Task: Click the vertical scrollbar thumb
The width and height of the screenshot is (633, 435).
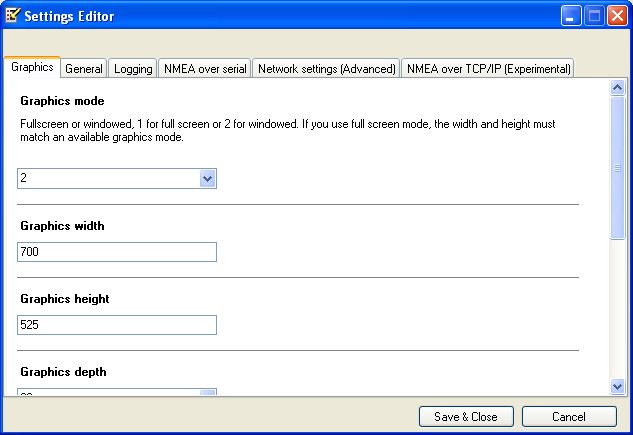Action: tap(618, 168)
